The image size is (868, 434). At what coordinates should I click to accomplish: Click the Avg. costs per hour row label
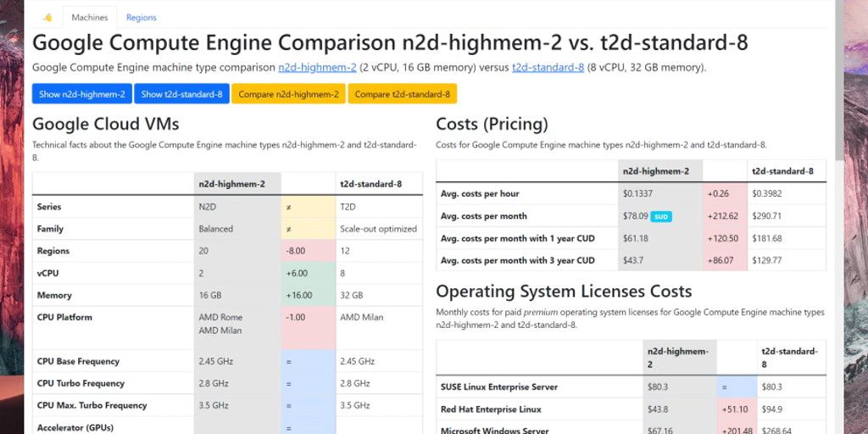(x=480, y=194)
